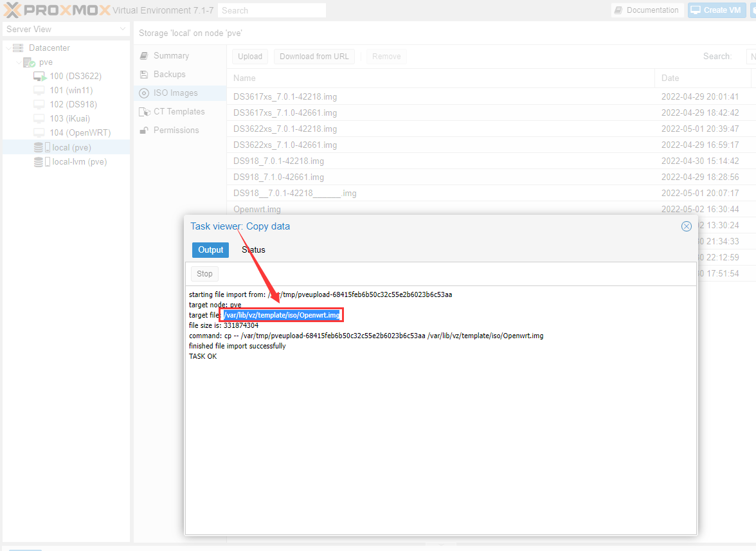This screenshot has height=551, width=756.
Task: Focus the top Search input field
Action: 271,10
